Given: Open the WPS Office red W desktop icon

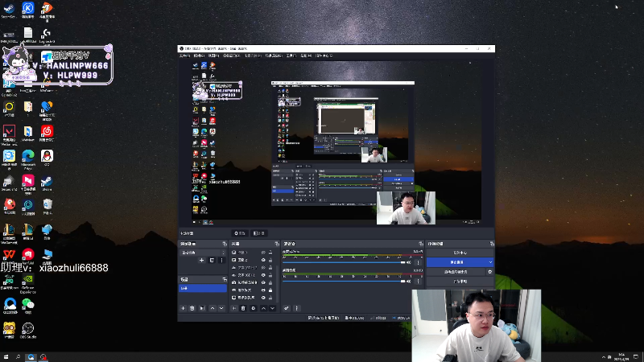Looking at the screenshot, I should point(9,256).
